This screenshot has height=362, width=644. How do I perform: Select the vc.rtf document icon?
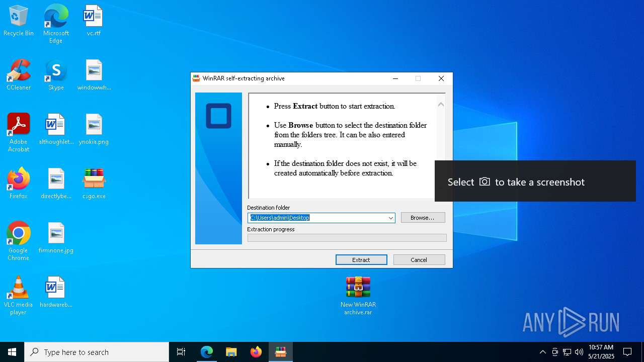[x=94, y=21]
